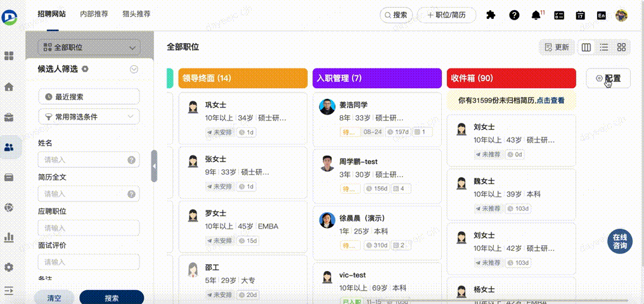
Task: Expand the 全部职位 dropdown
Action: click(x=89, y=47)
